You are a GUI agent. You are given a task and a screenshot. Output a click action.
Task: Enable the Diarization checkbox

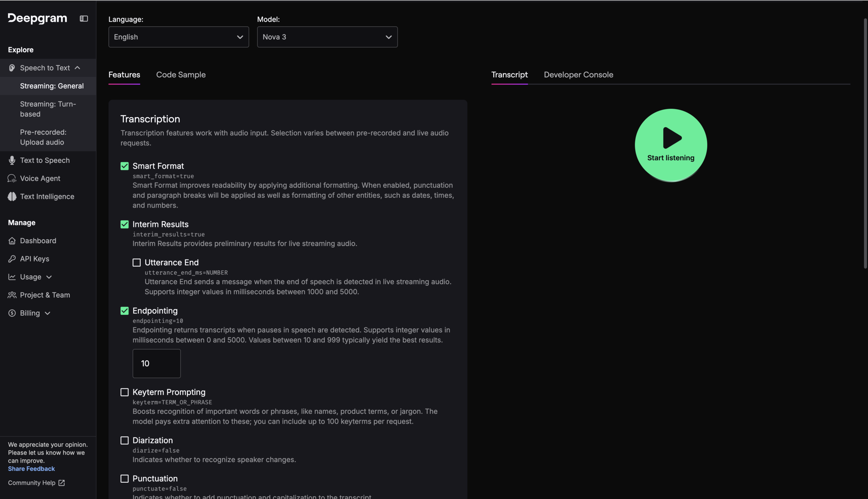pyautogui.click(x=124, y=440)
